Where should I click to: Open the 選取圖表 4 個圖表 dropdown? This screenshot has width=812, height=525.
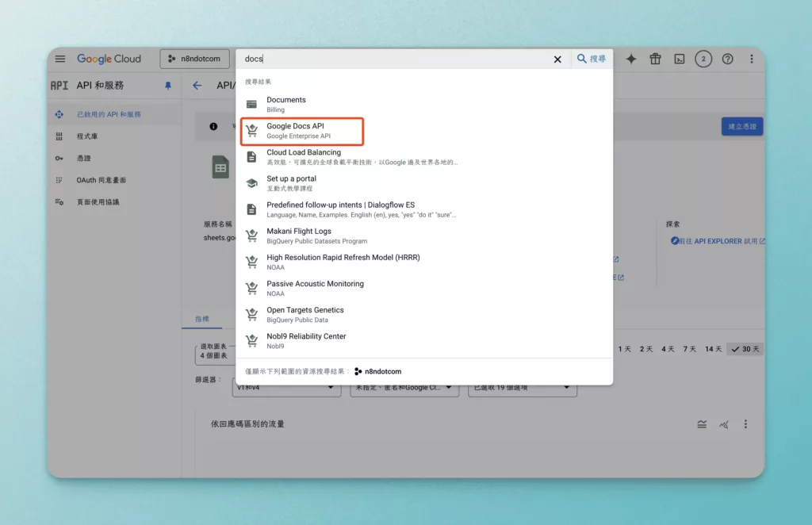[x=216, y=354]
